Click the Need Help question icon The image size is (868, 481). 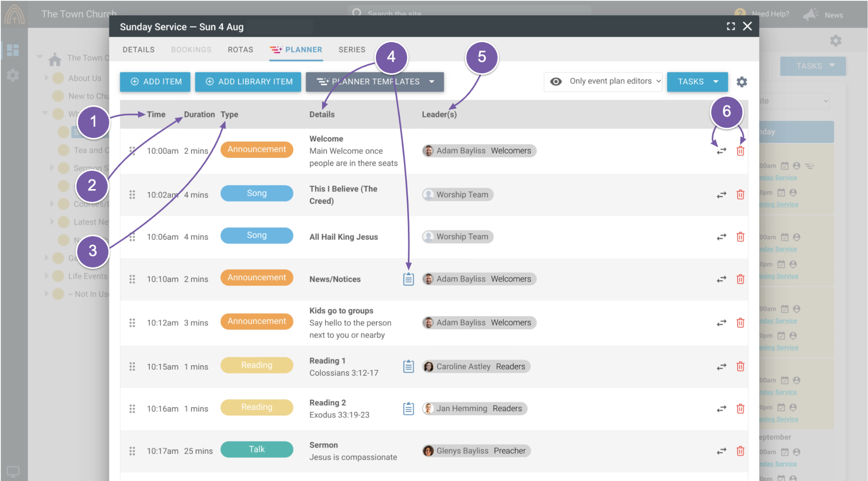pos(740,13)
